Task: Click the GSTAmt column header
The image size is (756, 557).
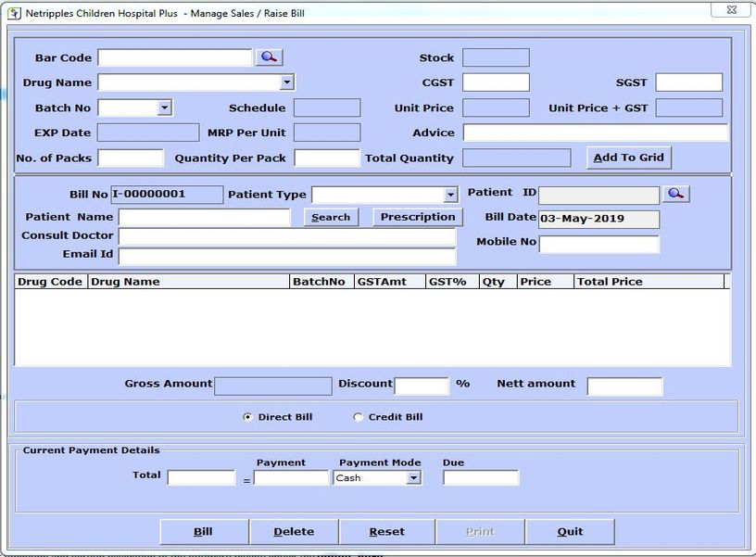Action: point(390,282)
